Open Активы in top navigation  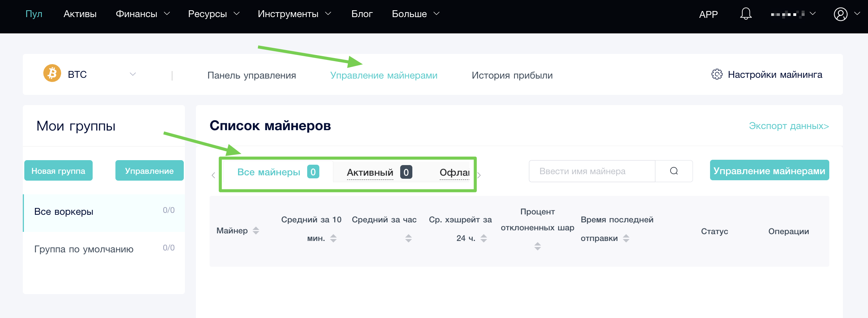(80, 14)
